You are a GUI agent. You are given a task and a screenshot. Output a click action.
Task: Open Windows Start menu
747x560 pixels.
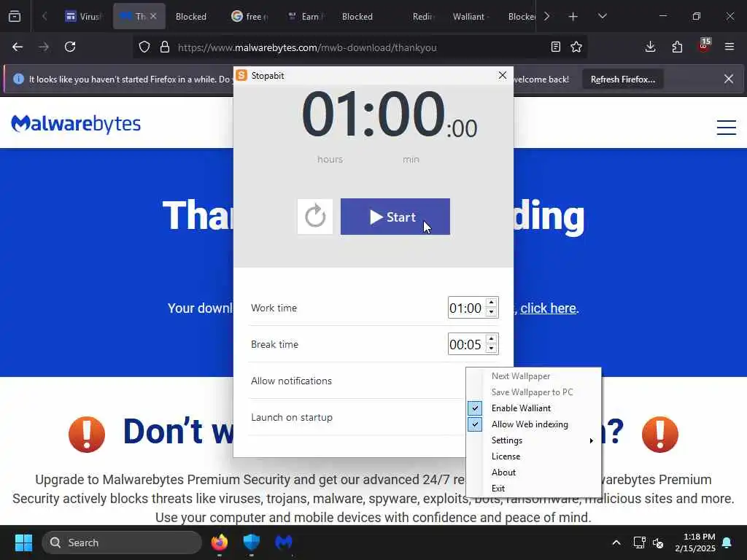click(x=23, y=542)
